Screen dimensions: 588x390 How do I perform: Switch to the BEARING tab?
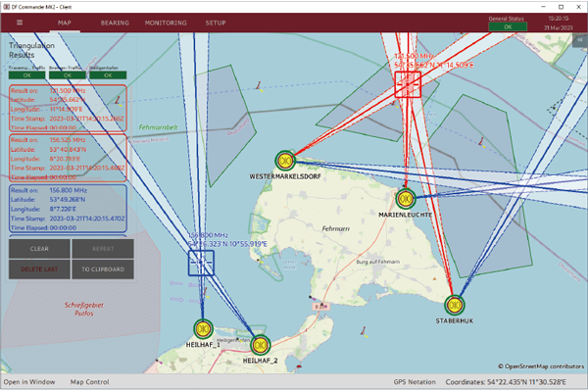tap(115, 23)
